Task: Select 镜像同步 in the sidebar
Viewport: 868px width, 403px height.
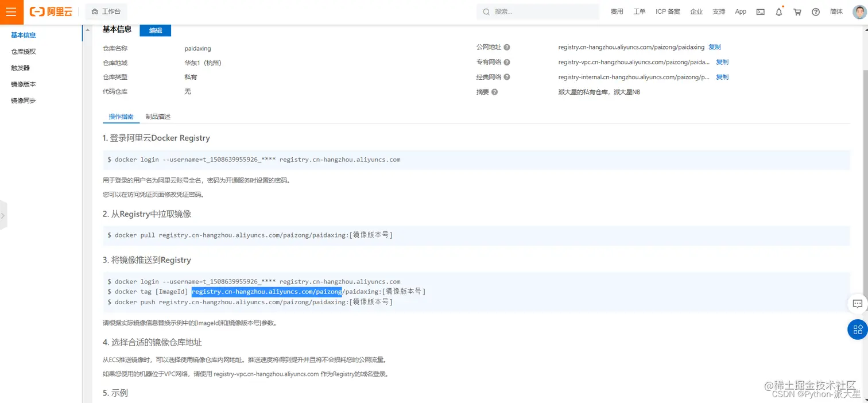Action: pyautogui.click(x=24, y=100)
